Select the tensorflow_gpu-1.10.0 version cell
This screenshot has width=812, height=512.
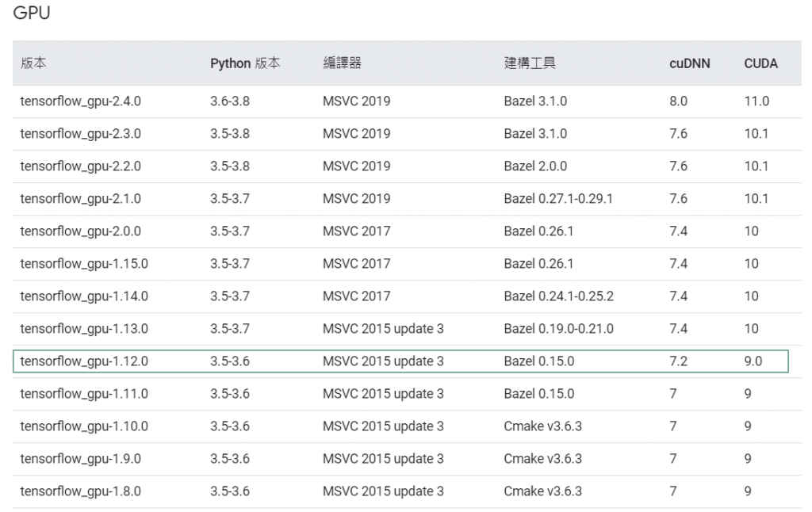click(84, 426)
